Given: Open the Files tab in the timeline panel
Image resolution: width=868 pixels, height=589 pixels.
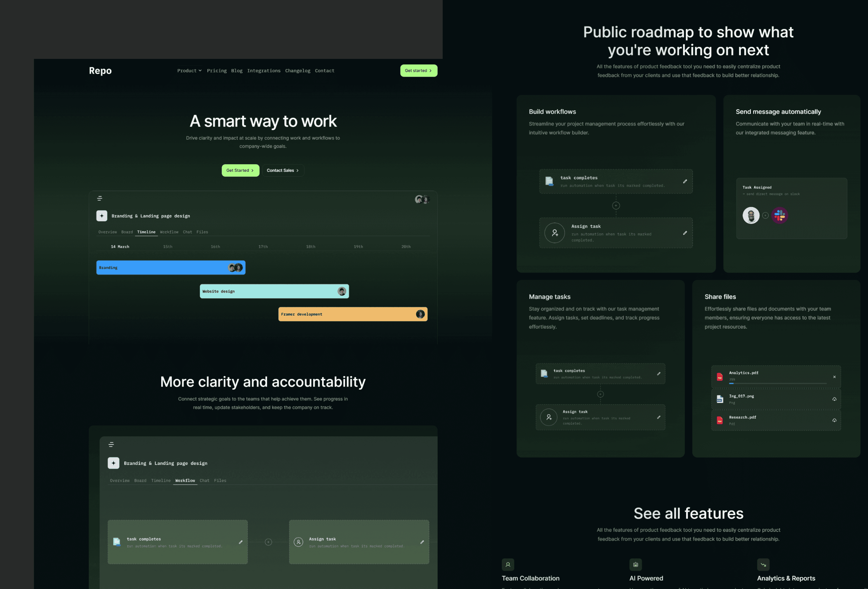Looking at the screenshot, I should point(202,232).
